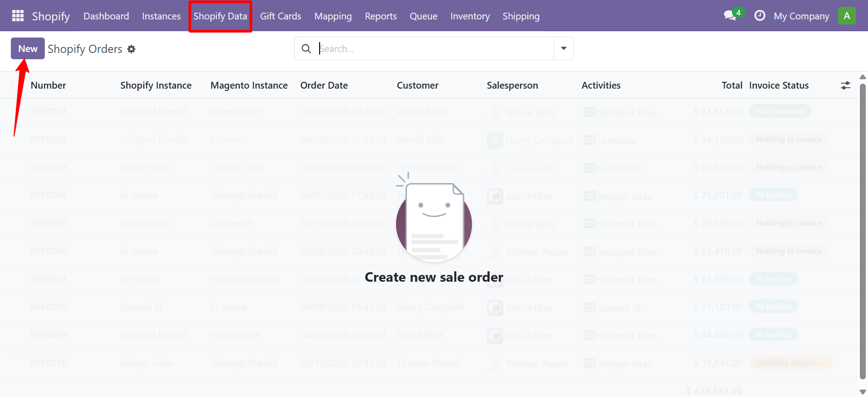Screen dimensions: 868x397
Task: Open the Mapping menu
Action: coord(333,16)
